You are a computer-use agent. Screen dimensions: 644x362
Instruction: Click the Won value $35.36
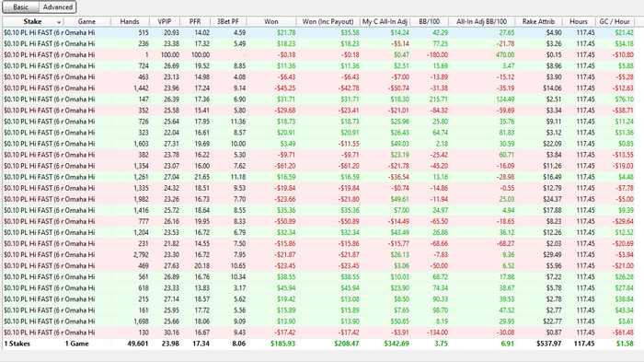pyautogui.click(x=286, y=210)
